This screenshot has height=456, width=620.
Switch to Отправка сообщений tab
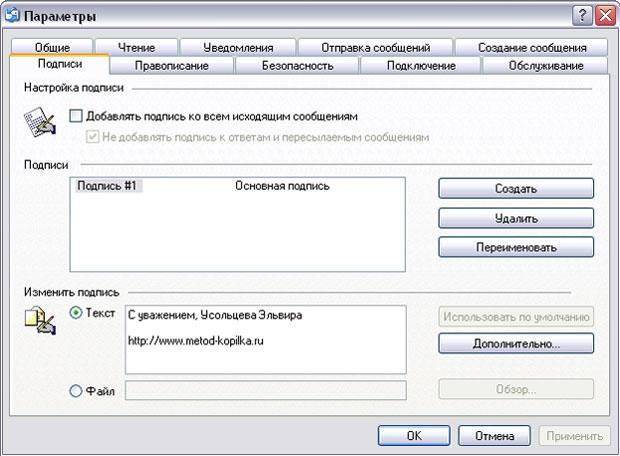[x=376, y=47]
